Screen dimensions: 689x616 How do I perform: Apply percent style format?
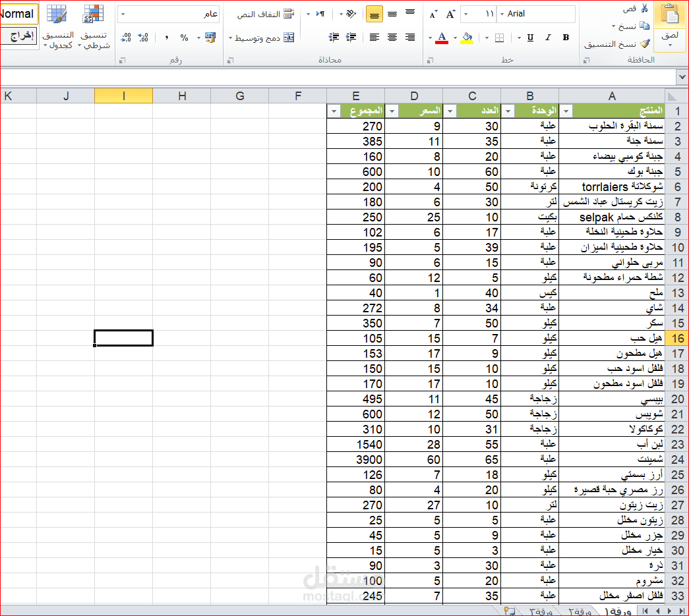click(184, 38)
